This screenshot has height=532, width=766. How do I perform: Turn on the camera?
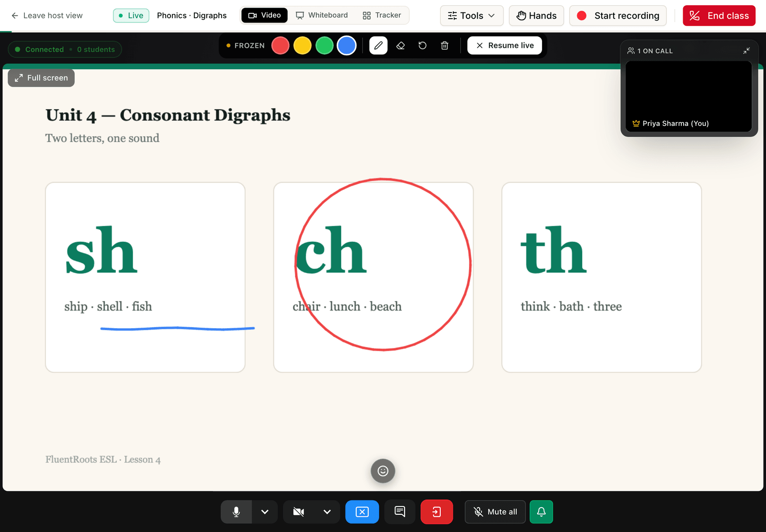(299, 512)
